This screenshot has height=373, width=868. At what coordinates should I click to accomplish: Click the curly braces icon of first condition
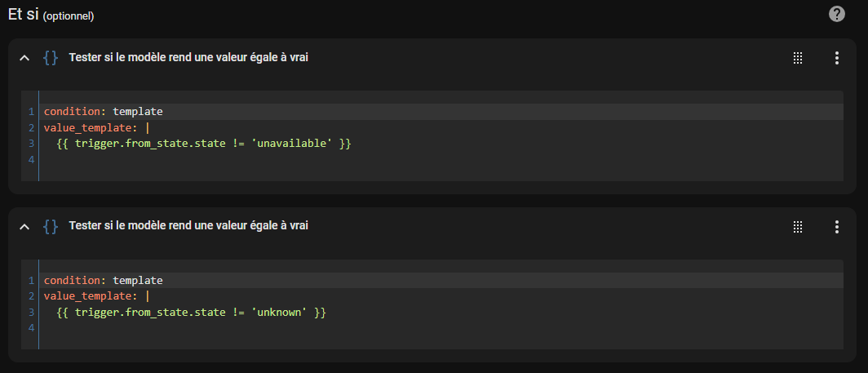[51, 58]
